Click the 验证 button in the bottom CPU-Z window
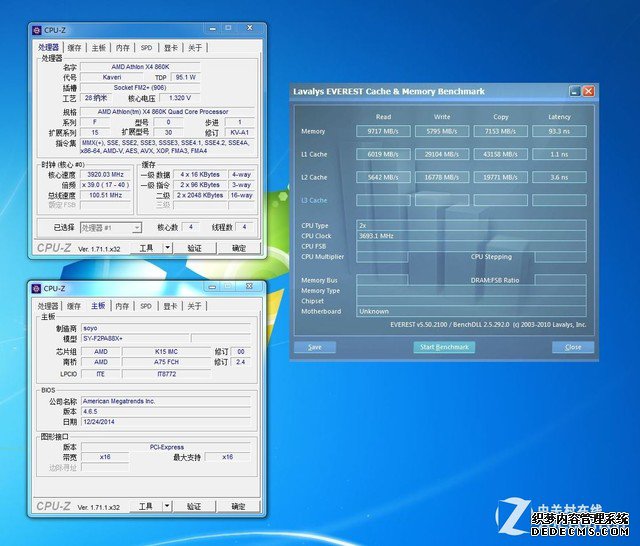Viewport: 640px width, 546px height. pyautogui.click(x=194, y=506)
